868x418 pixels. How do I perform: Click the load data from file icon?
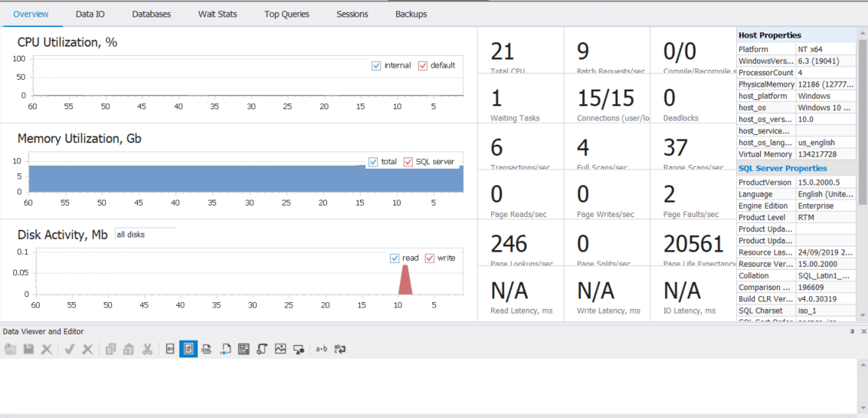pos(10,349)
